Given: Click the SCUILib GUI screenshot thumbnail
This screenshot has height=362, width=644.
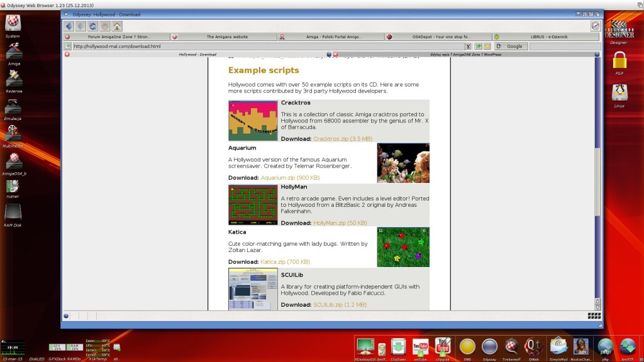Looking at the screenshot, I should coord(253,289).
